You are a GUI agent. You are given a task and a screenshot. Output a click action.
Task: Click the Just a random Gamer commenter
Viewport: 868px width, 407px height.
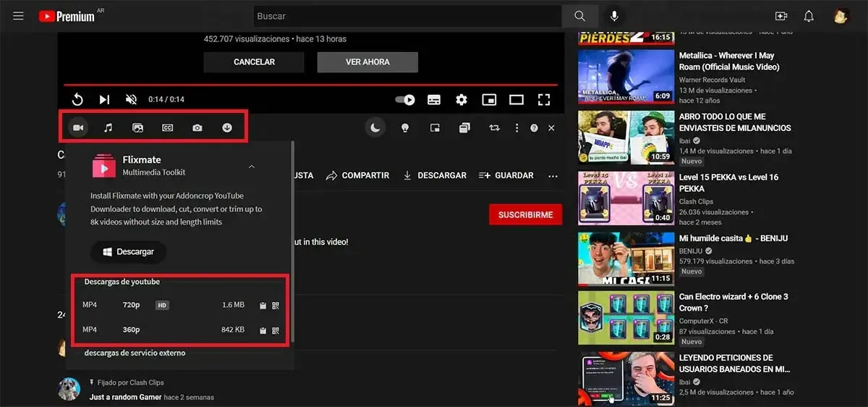pyautogui.click(x=124, y=397)
